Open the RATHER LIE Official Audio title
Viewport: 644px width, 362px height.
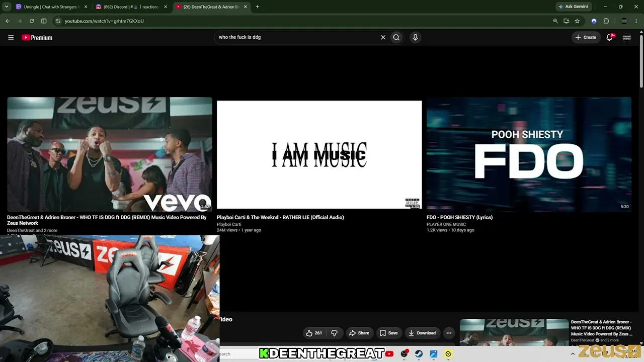280,217
